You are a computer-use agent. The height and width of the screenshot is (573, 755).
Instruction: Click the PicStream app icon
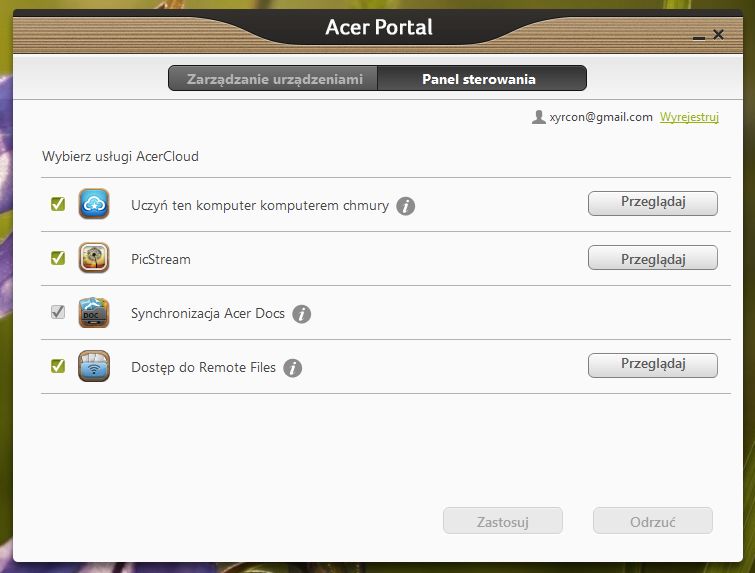point(94,258)
